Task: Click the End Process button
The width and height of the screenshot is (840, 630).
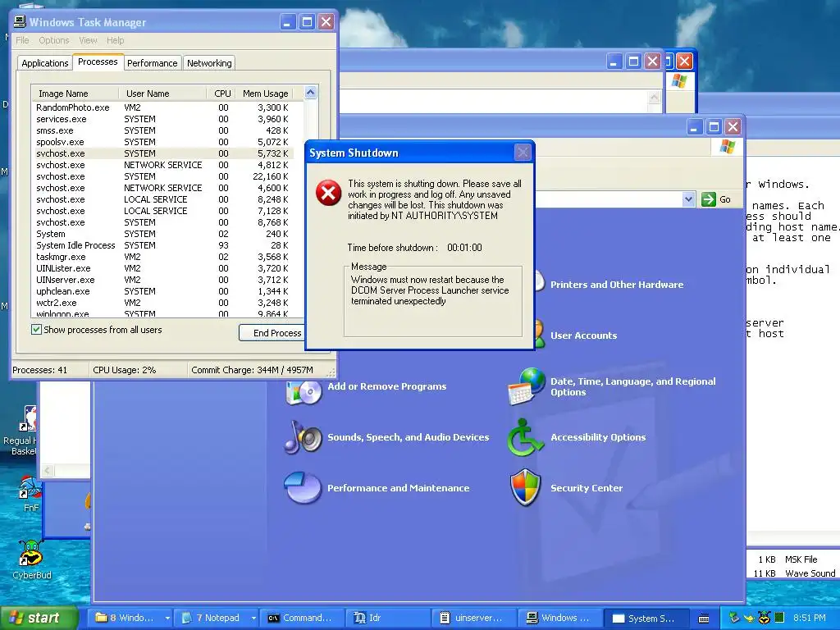Action: [273, 333]
